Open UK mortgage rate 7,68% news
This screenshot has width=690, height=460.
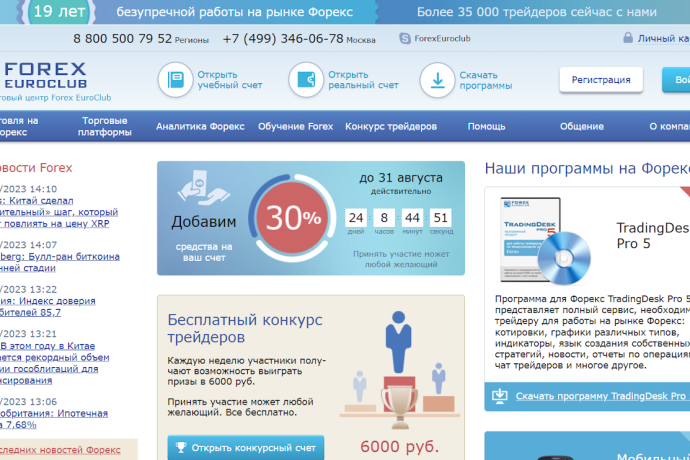pos(54,419)
